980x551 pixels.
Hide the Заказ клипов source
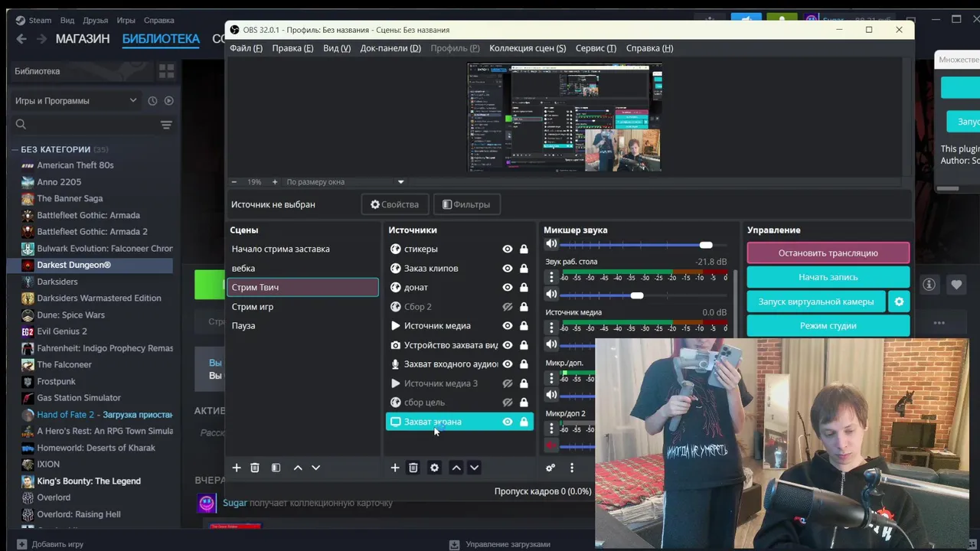click(x=507, y=269)
